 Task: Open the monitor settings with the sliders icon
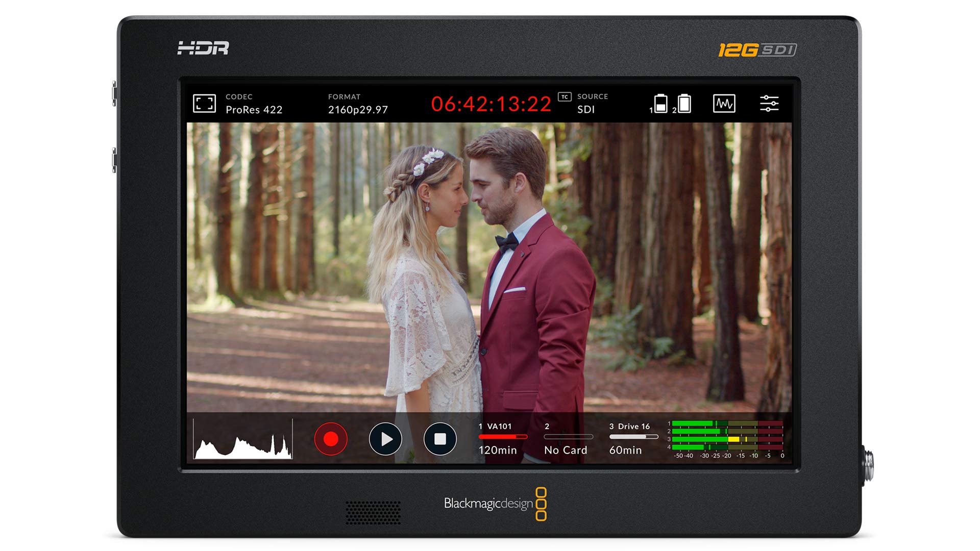(x=770, y=104)
